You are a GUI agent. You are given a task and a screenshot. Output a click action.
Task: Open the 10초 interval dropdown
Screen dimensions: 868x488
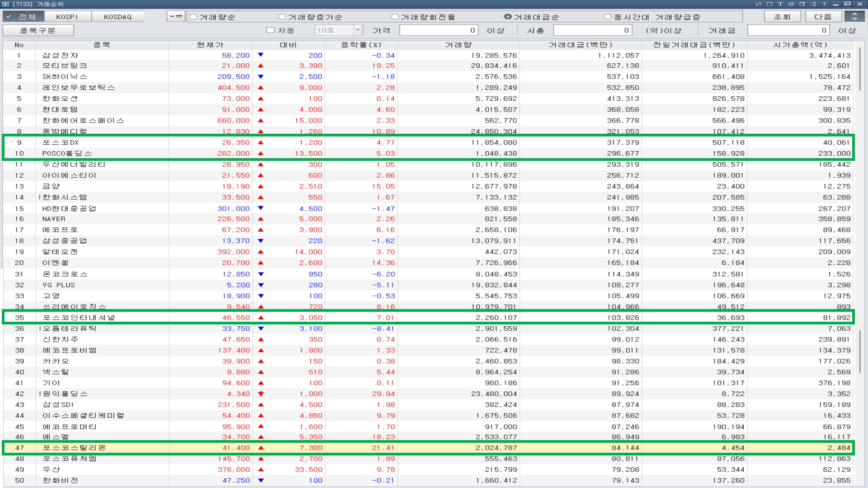(x=358, y=30)
